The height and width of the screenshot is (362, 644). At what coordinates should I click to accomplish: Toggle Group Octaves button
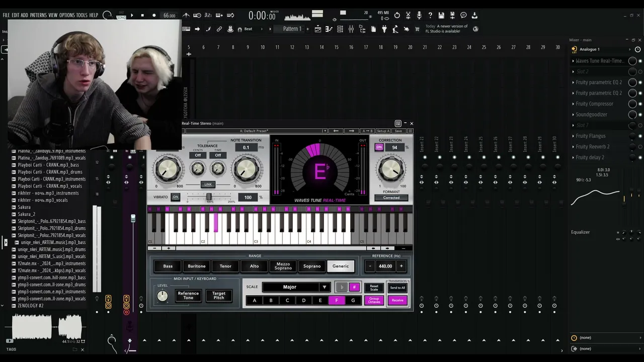[x=374, y=300]
